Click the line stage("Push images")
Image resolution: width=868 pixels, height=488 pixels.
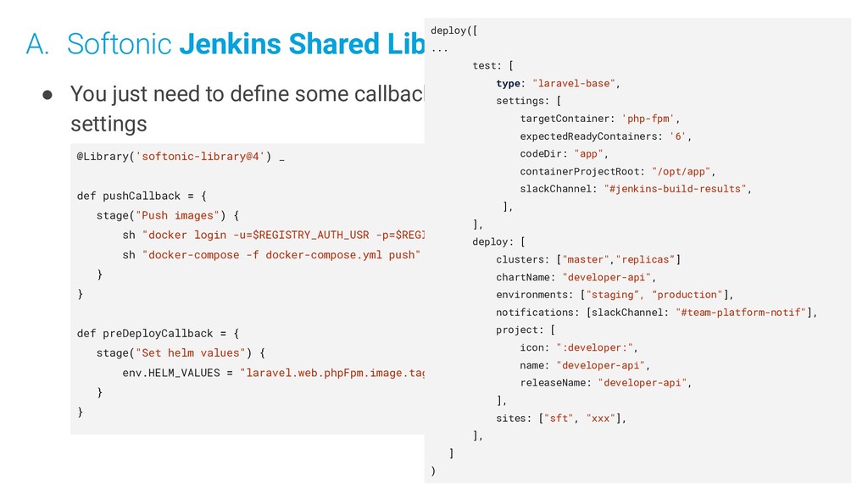point(168,215)
